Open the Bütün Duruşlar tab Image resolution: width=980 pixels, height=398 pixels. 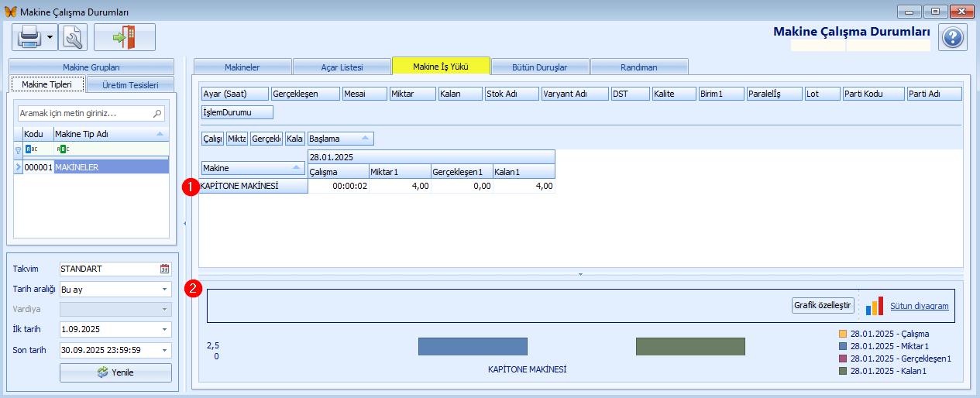click(539, 67)
